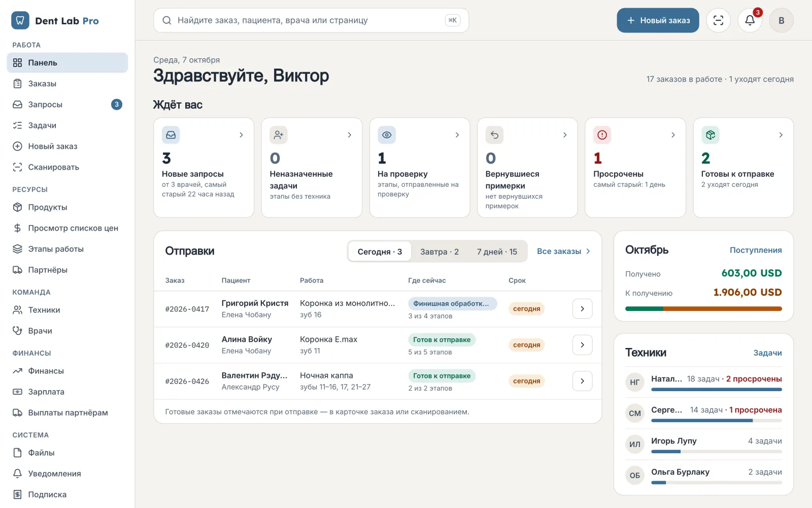Open Задачи from the sidebar

[x=67, y=125]
